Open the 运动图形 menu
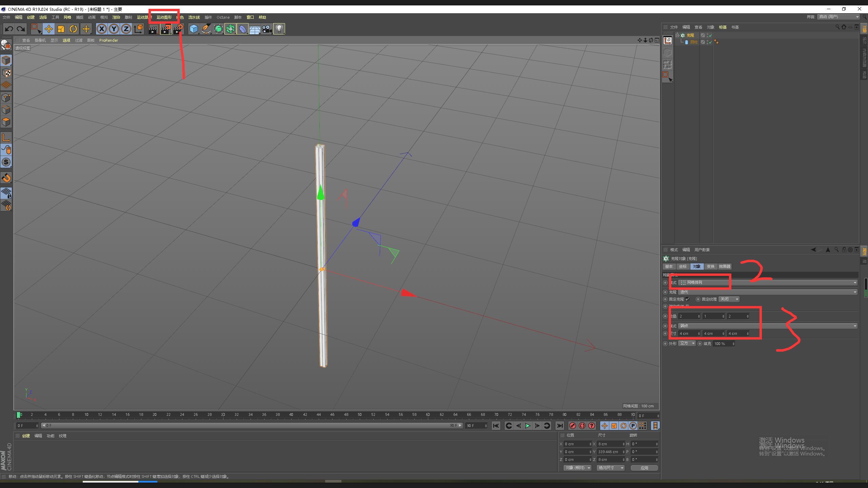 click(x=164, y=17)
